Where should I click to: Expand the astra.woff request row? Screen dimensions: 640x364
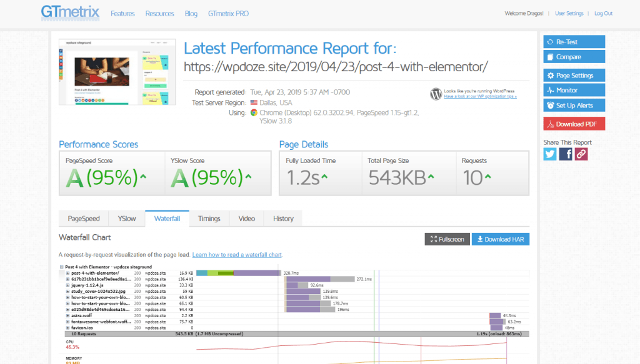[x=67, y=315]
